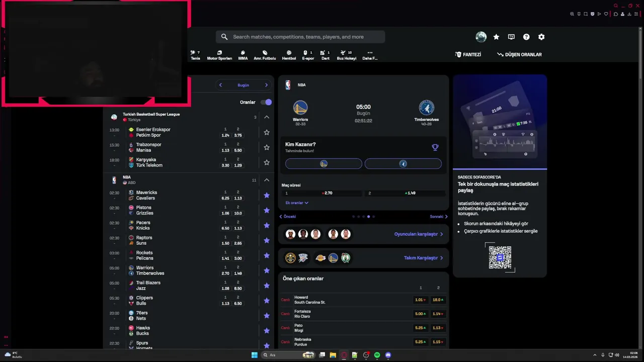Click the NBA league logo in match card

(288, 85)
